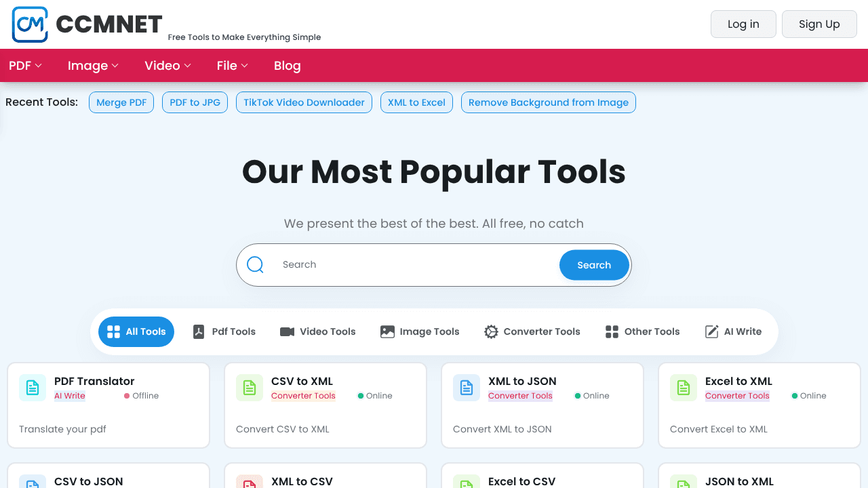Screen dimensions: 868x488
Task: Click the PDF Translator document icon
Action: point(33,388)
